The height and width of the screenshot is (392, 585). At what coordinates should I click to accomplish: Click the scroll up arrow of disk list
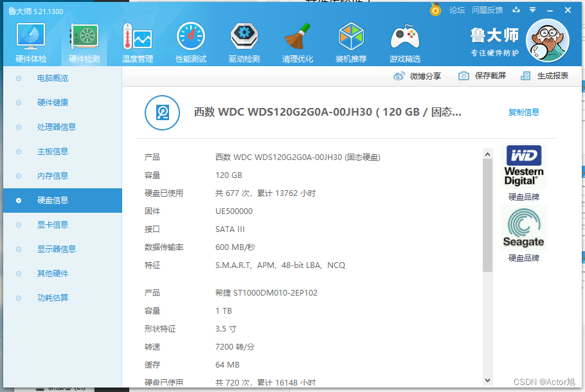[x=487, y=154]
